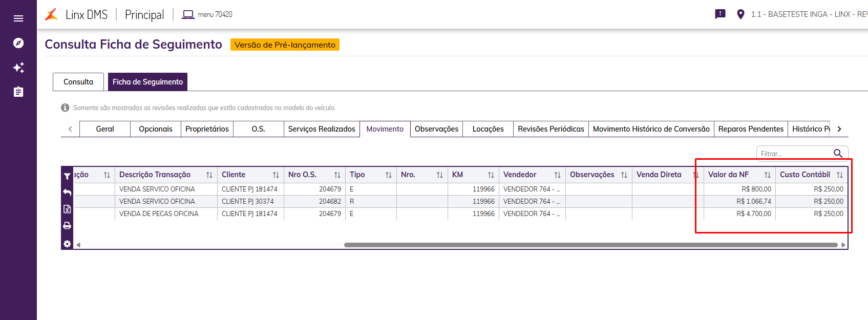Sort by Descrição Transação column arrows
The height and width of the screenshot is (320, 868).
[x=209, y=175]
